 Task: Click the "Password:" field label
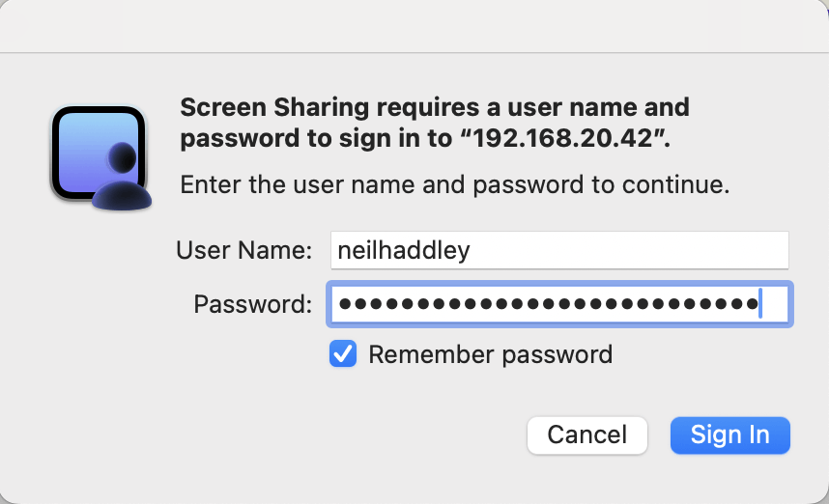coord(252,305)
